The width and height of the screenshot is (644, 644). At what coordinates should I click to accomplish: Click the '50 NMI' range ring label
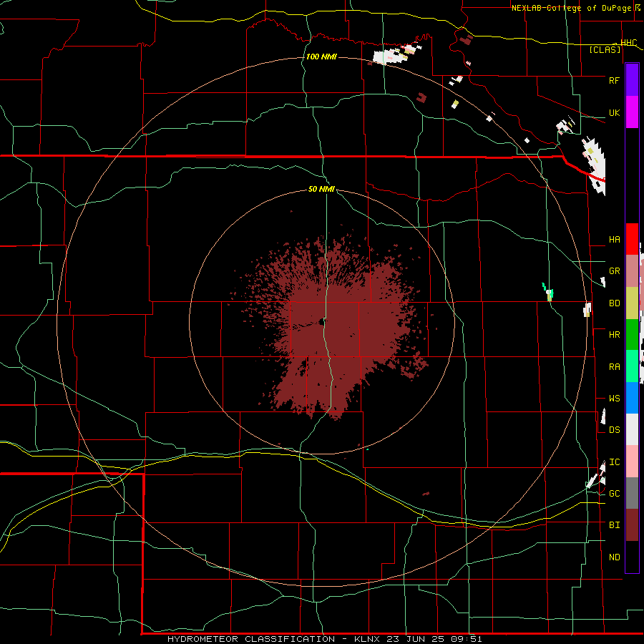(321, 189)
